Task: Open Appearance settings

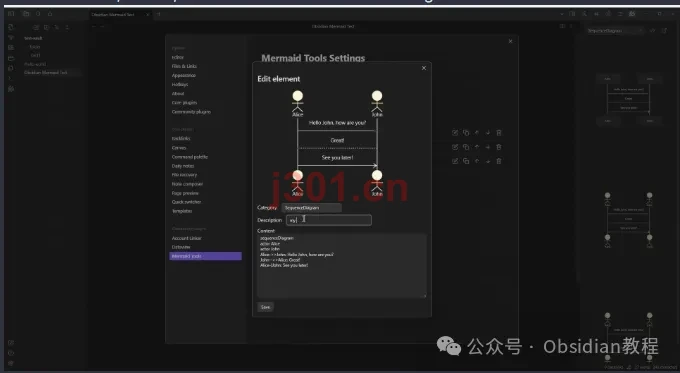Action: (184, 75)
